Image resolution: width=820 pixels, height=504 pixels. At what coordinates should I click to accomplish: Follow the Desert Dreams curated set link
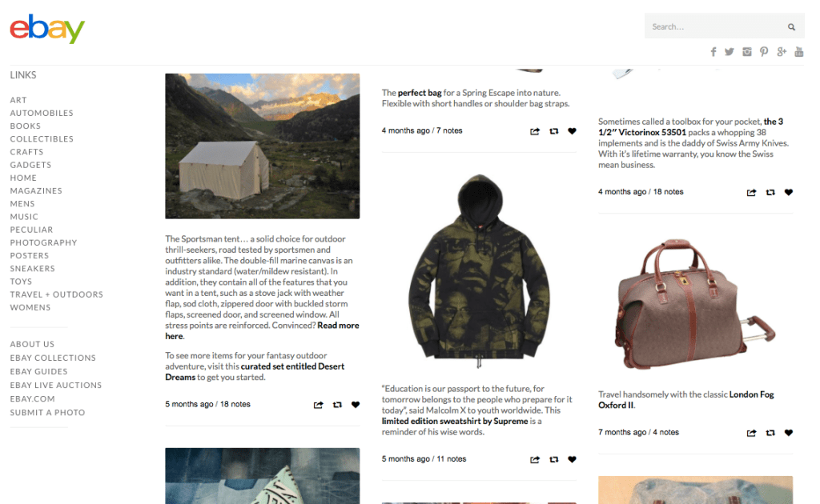click(255, 372)
